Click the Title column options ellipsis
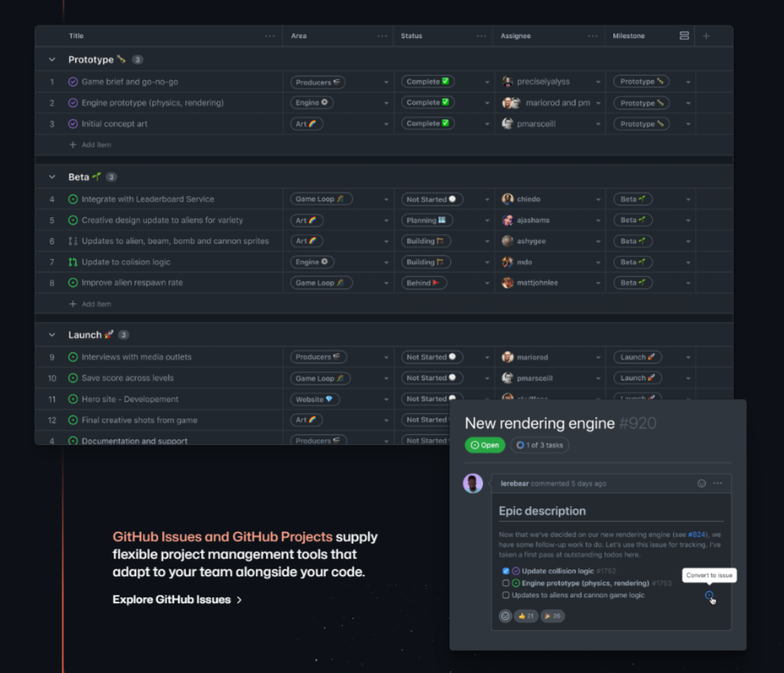 [269, 36]
